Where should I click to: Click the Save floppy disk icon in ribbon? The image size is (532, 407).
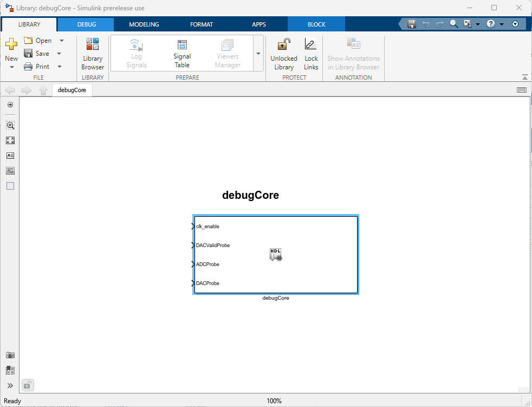[28, 53]
